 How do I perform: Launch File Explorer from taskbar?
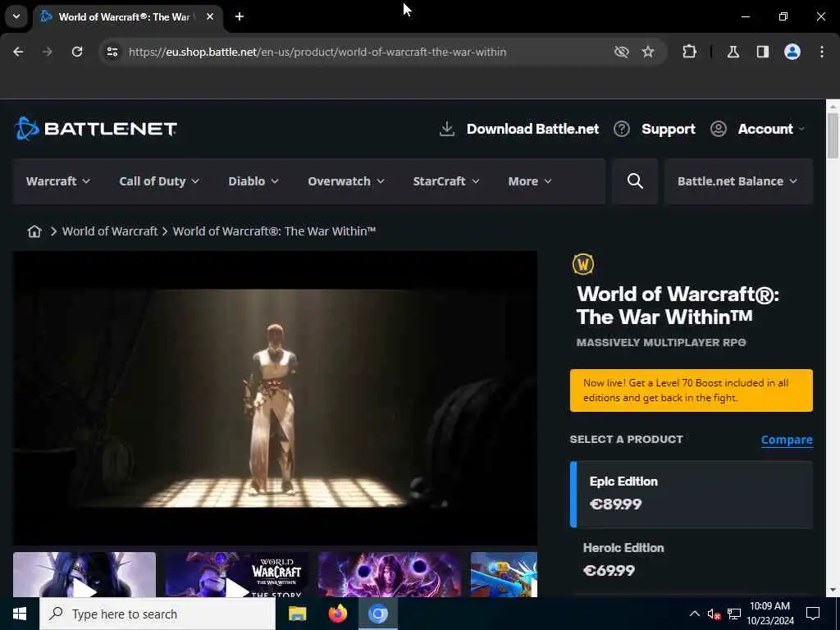tap(297, 614)
